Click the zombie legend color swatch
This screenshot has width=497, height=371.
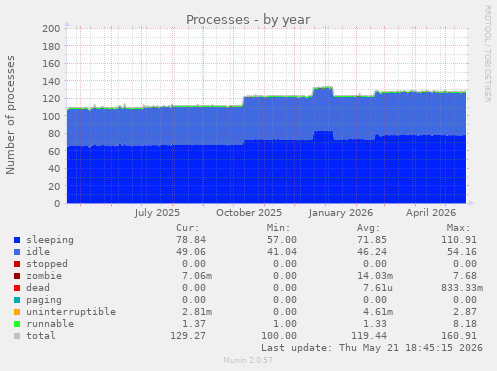pyautogui.click(x=17, y=276)
